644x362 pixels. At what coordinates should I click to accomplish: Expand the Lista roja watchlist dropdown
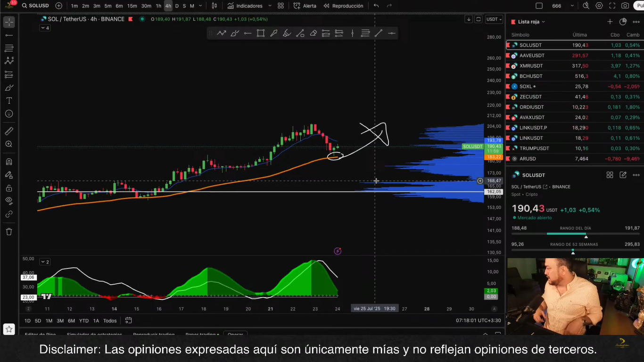click(531, 22)
